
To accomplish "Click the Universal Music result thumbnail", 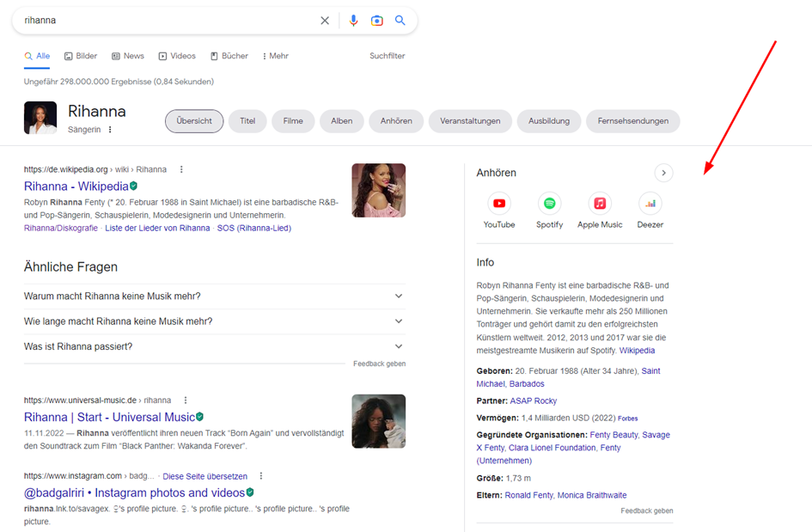I will (x=378, y=421).
